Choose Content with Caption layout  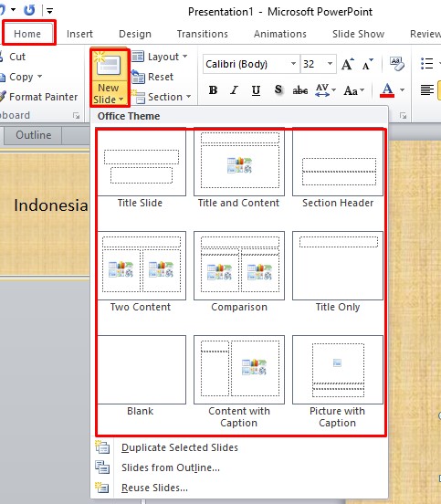(239, 382)
